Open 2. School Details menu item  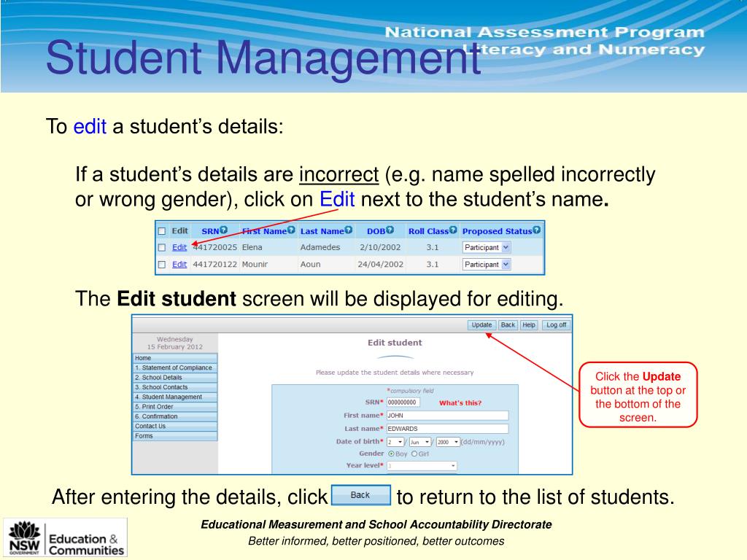coord(175,378)
